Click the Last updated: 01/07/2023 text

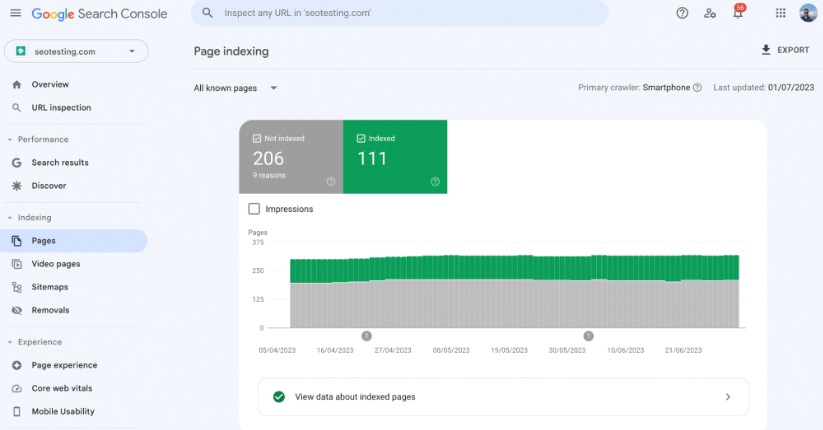[x=764, y=88]
